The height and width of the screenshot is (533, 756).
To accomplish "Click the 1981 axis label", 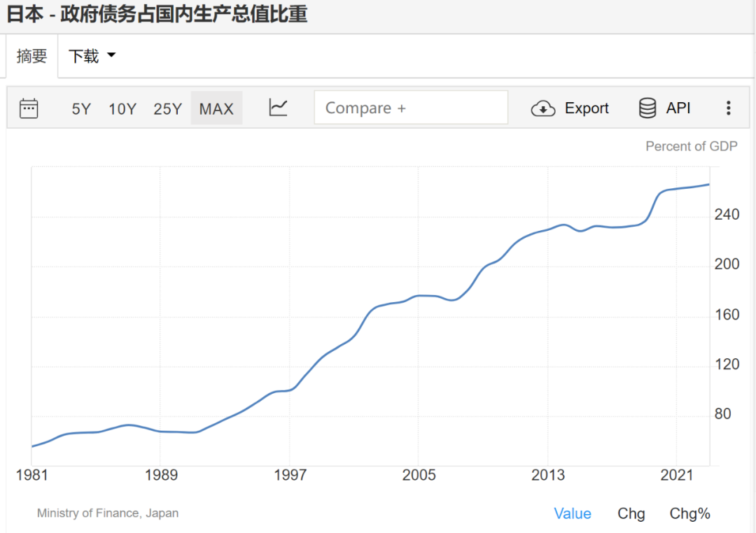I will click(x=31, y=475).
